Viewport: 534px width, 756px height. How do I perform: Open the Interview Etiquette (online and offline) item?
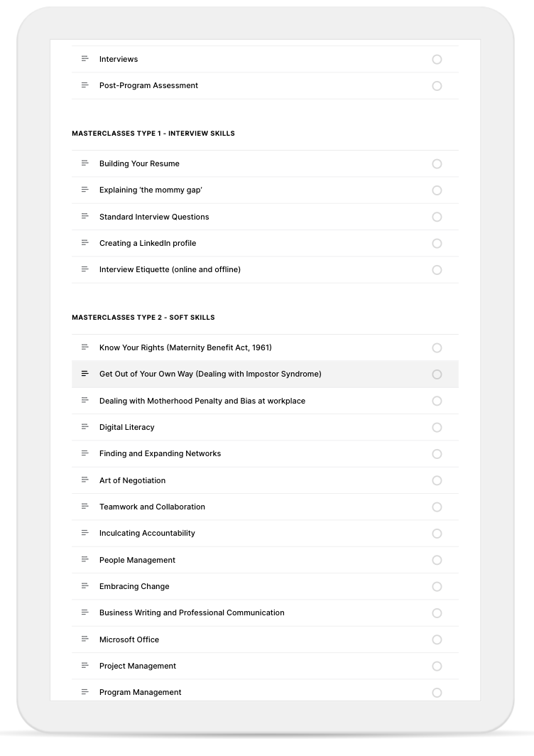click(x=170, y=270)
